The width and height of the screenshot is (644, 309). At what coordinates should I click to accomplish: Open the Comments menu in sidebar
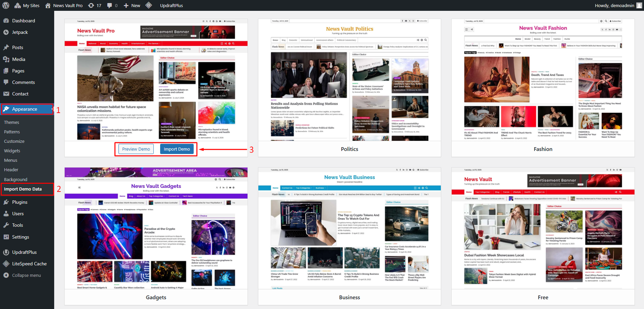pos(27,82)
